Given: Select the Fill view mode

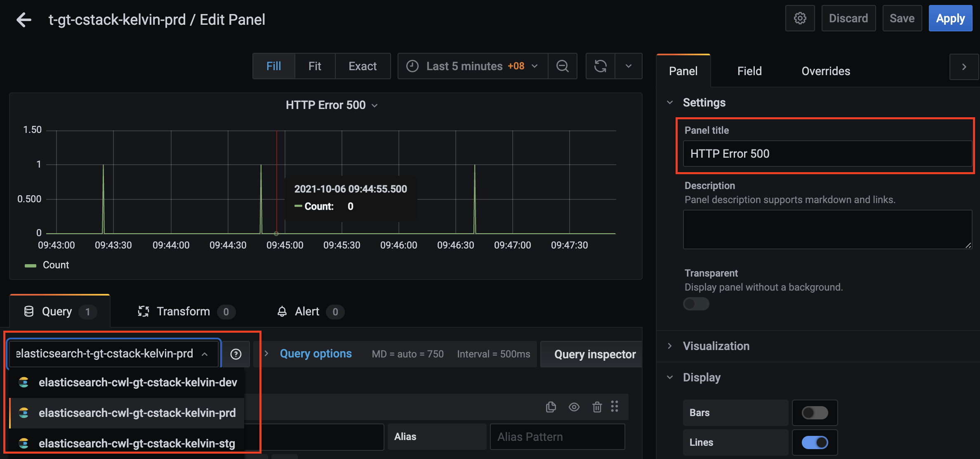Looking at the screenshot, I should [273, 66].
